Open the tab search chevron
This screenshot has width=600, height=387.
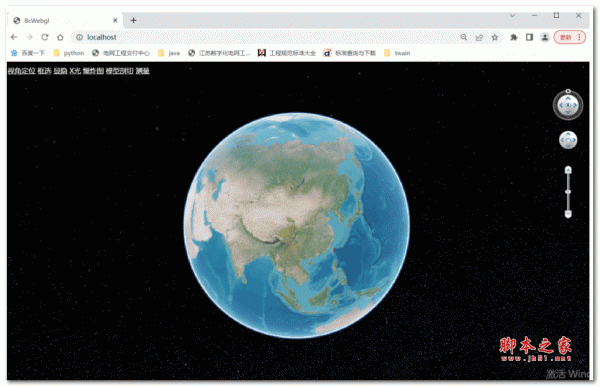pyautogui.click(x=512, y=15)
